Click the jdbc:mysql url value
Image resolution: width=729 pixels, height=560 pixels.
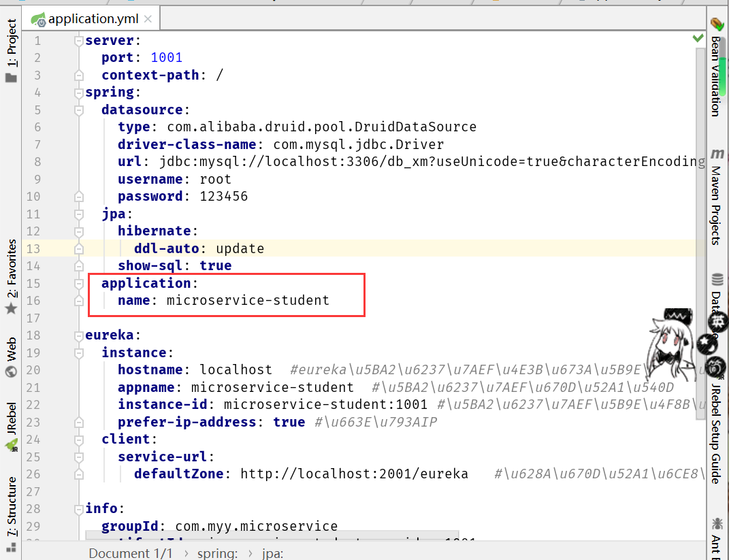tap(432, 162)
